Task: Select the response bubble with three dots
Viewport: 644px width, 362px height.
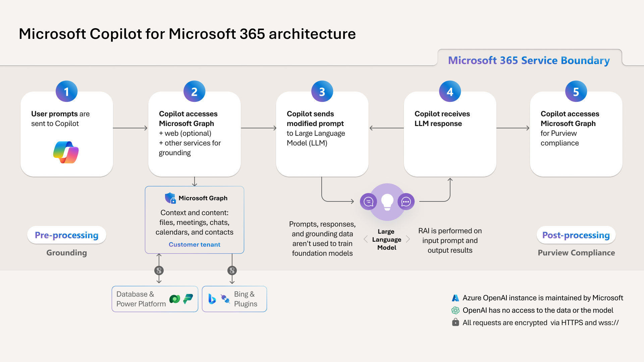Action: click(x=406, y=201)
